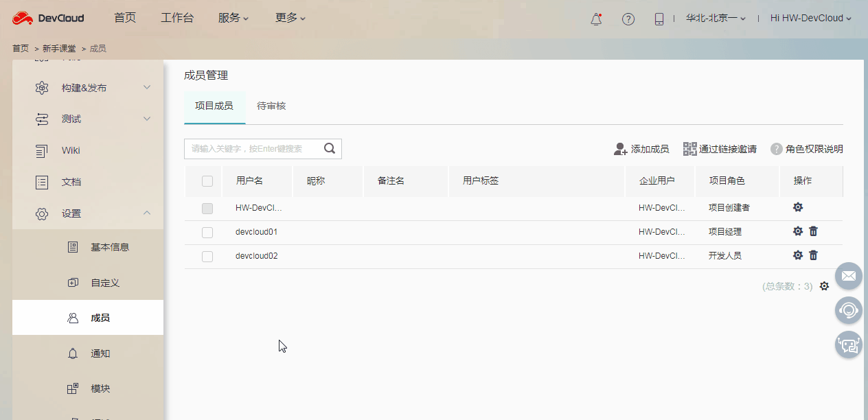
Task: Open the 服务 menu in the top bar
Action: point(233,19)
